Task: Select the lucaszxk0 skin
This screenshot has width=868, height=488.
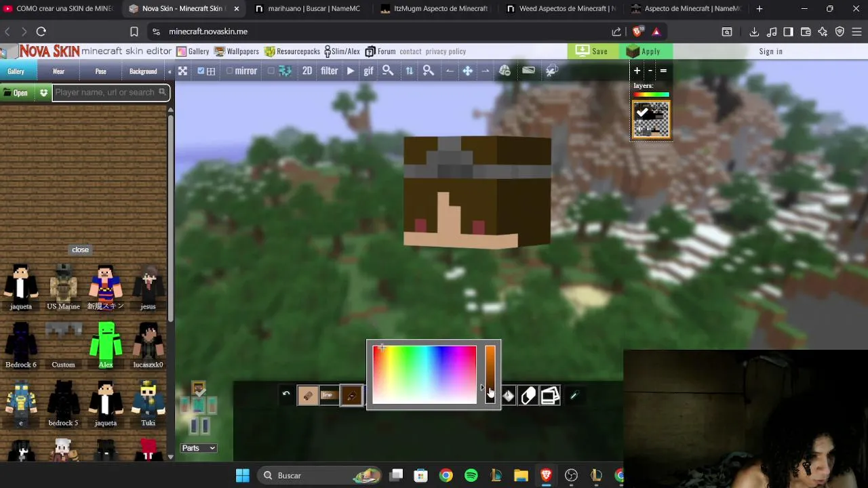Action: 148,345
